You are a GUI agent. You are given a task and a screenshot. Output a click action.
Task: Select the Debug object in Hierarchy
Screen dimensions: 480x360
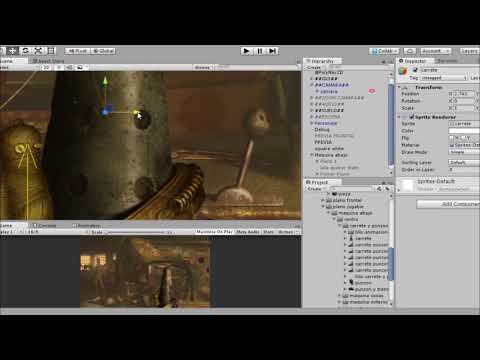pos(322,129)
